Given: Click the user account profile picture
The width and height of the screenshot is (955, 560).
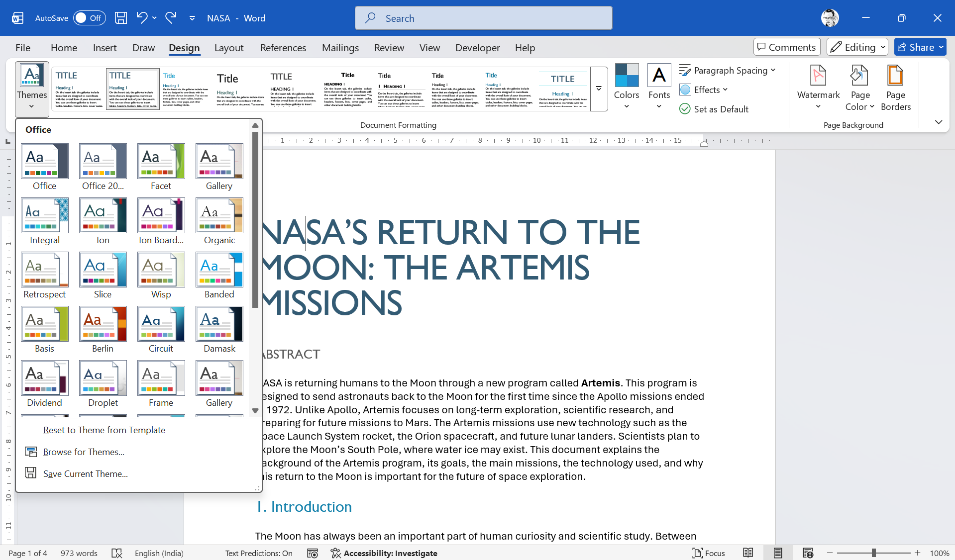Looking at the screenshot, I should pyautogui.click(x=830, y=18).
